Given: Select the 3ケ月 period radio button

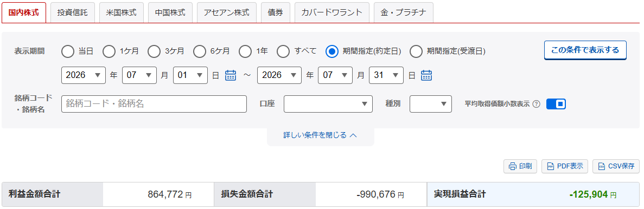Looking at the screenshot, I should pos(154,51).
